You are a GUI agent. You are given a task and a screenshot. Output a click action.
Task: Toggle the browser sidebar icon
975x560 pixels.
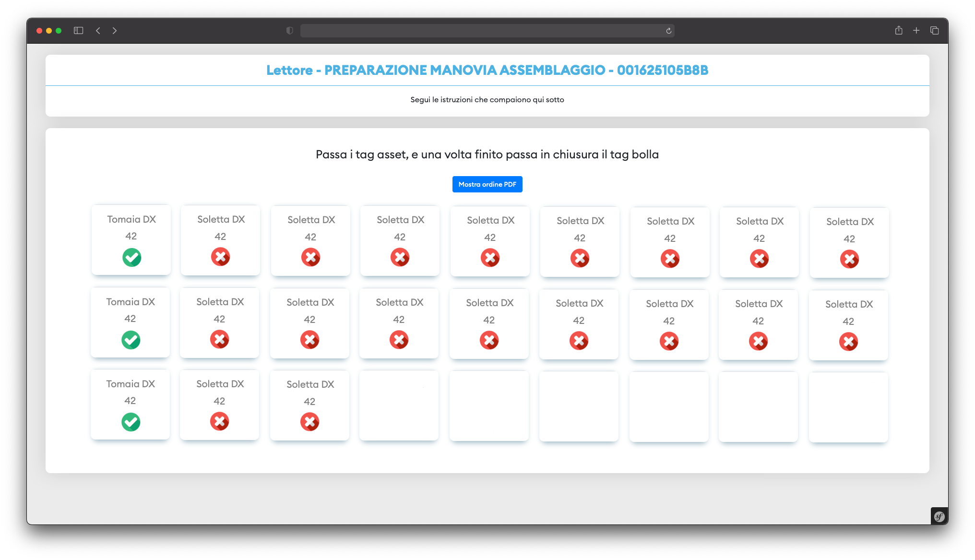[x=79, y=31]
